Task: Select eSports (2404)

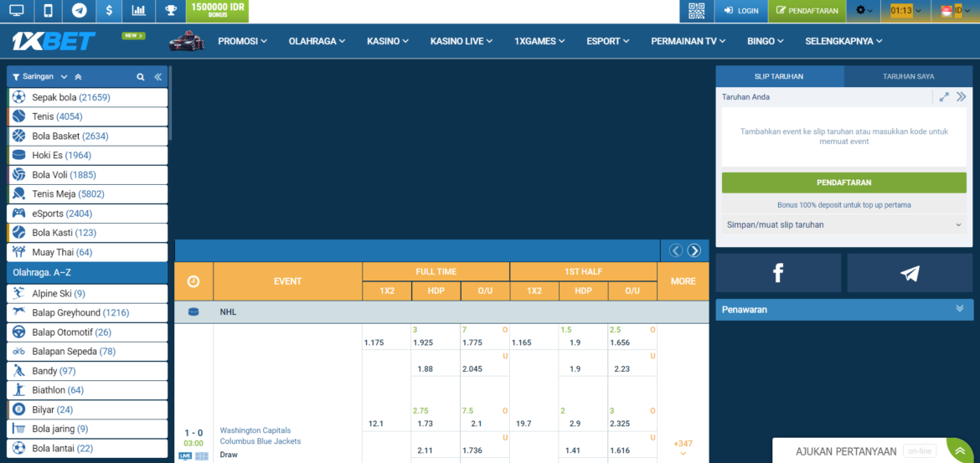Action: pyautogui.click(x=87, y=213)
